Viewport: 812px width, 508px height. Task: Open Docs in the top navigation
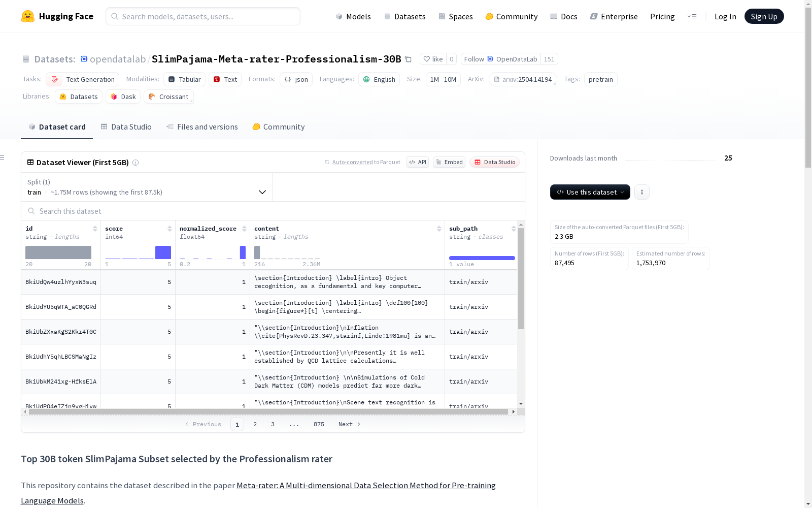tap(564, 16)
